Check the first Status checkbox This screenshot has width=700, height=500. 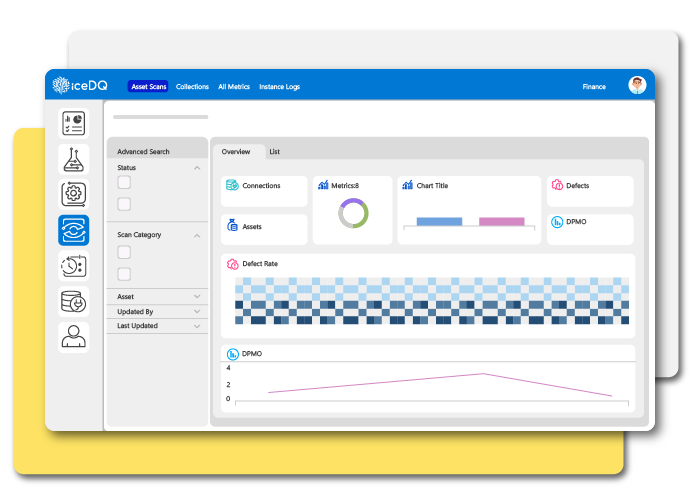coord(124,183)
